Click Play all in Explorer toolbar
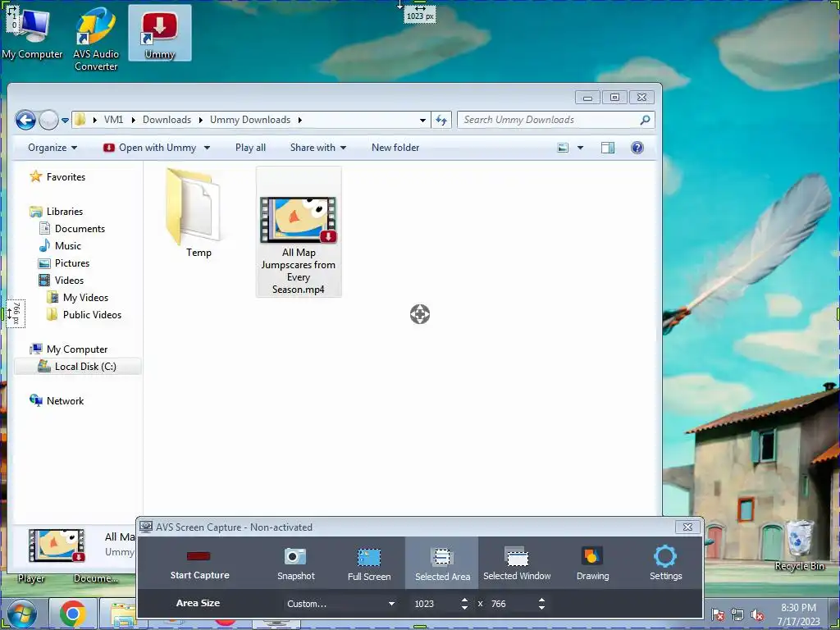This screenshot has width=840, height=630. pos(250,148)
